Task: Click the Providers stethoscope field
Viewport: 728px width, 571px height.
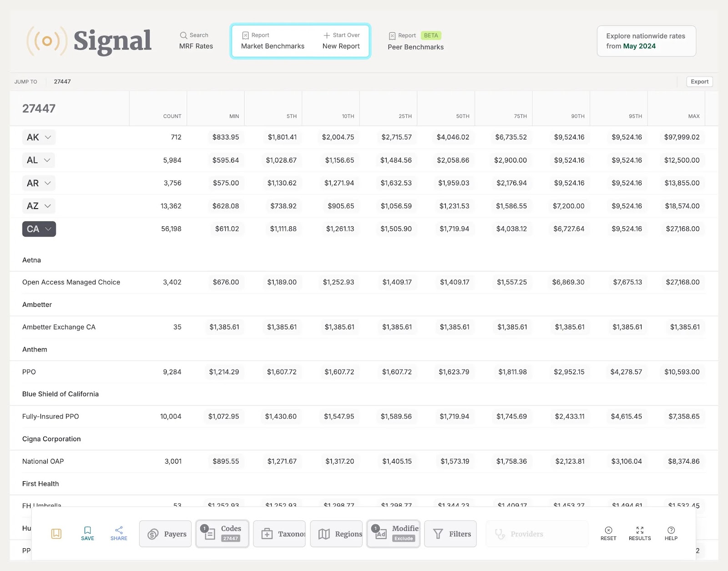Action: [x=537, y=534]
